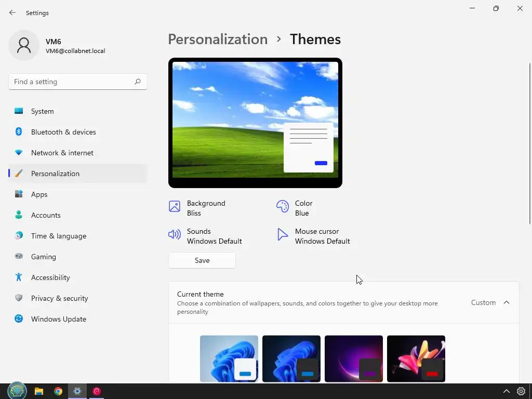Open Privacy & security settings
Image resolution: width=532 pixels, height=399 pixels.
coord(78,298)
